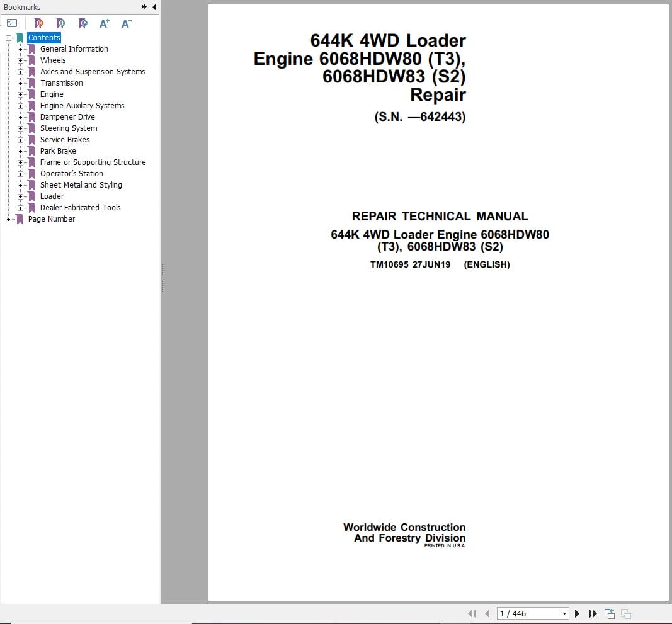Expand the Wheels bookmark

(20, 60)
